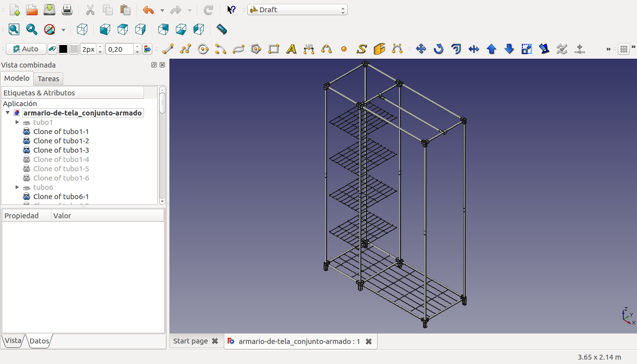Screen dimensions: 637x364
Task: Click the Rotate tool icon
Action: coord(438,49)
